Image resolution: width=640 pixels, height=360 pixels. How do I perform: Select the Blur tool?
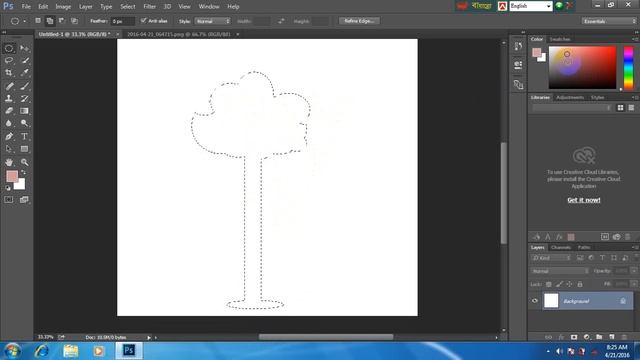(x=9, y=123)
